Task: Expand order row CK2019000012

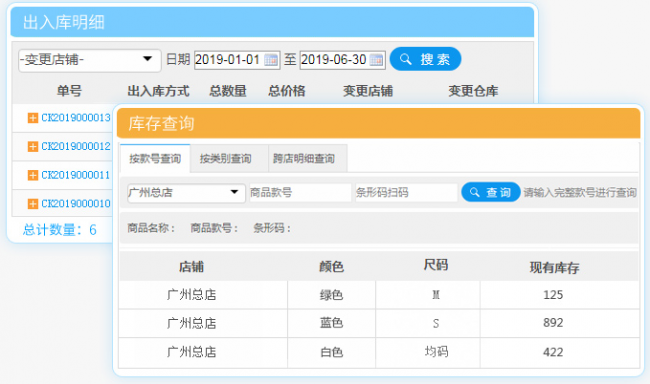Action: [x=32, y=146]
